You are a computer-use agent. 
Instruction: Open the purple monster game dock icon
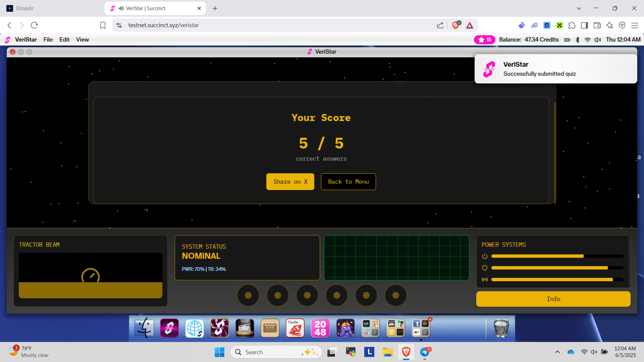click(345, 328)
